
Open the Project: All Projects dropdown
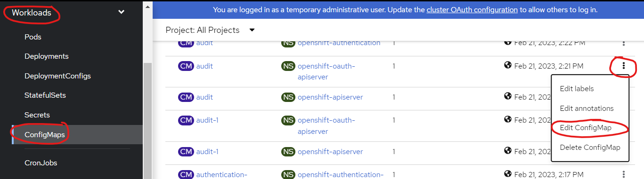pyautogui.click(x=210, y=30)
